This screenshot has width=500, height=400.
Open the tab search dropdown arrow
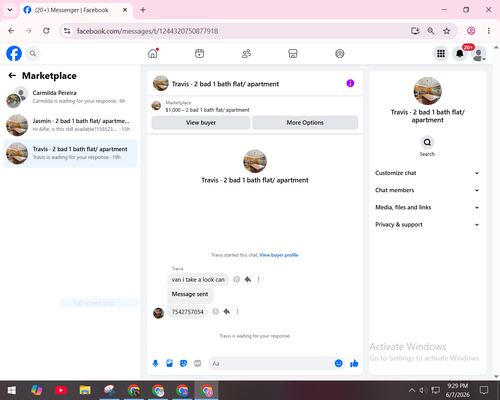10,10
